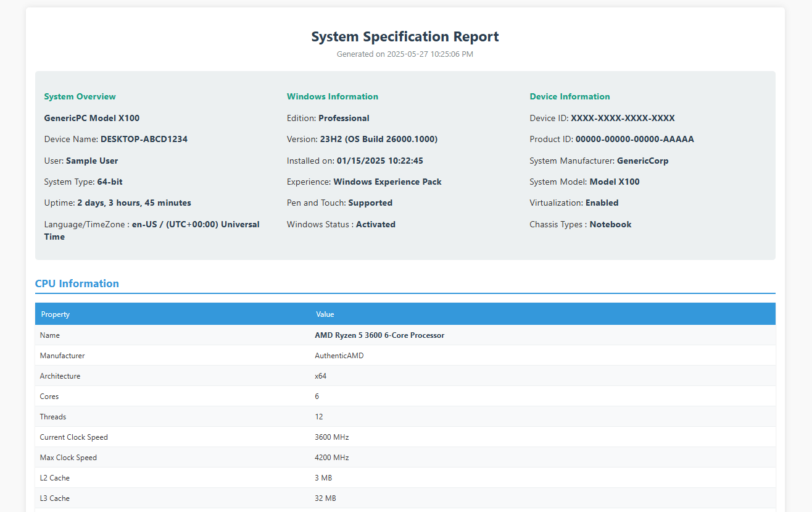Screen dimensions: 812x512
Task: Select the L3 Cache 32 MB value
Action: pos(325,498)
